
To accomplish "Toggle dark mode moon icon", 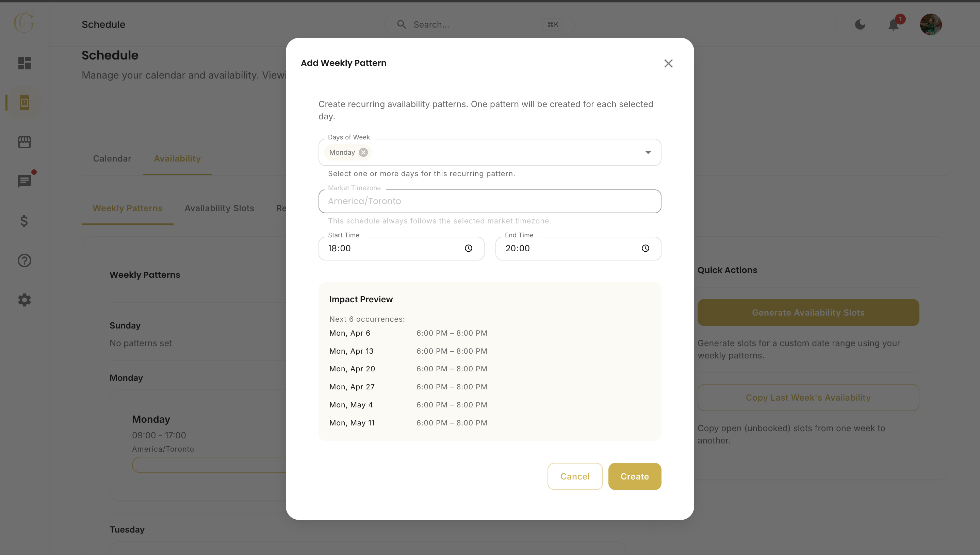I will pos(860,24).
